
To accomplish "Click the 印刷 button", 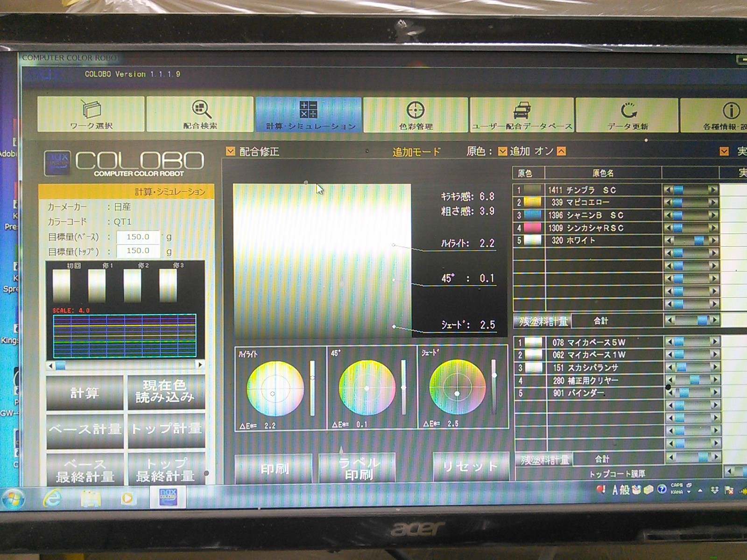I will [x=274, y=469].
